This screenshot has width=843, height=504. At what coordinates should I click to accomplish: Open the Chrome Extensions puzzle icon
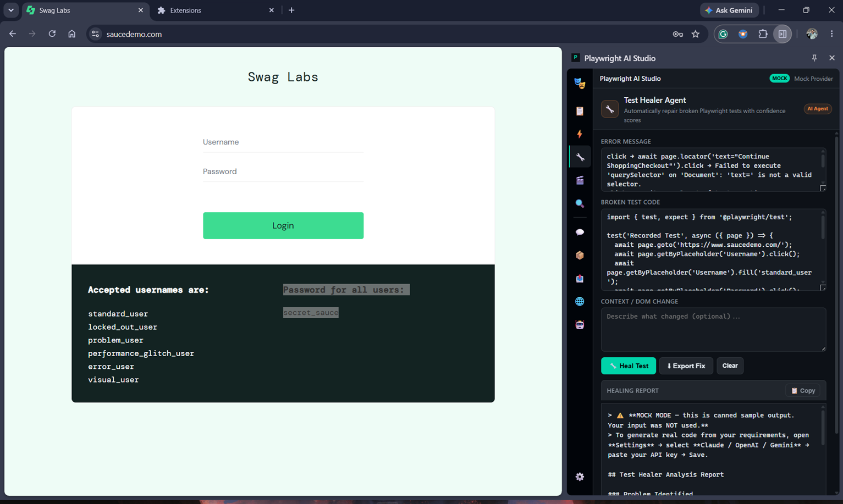coord(763,34)
